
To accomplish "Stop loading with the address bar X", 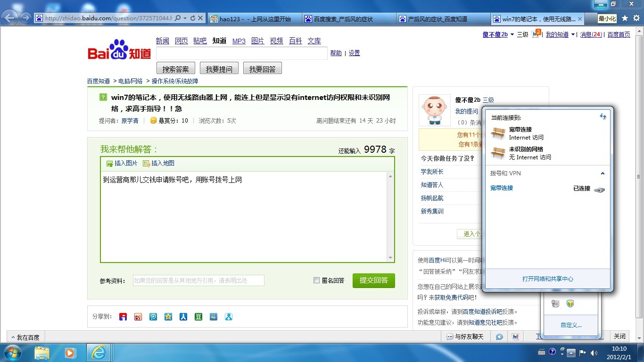I will pyautogui.click(x=200, y=18).
